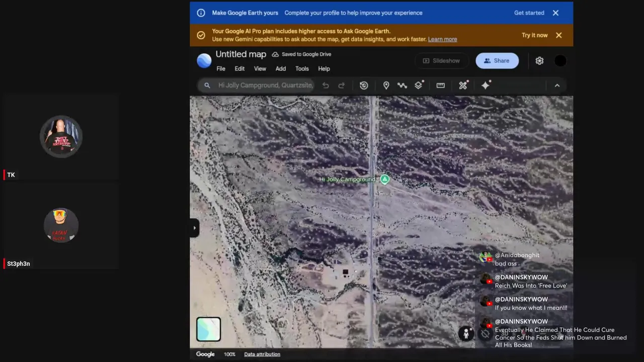
Task: Click the 100% zoom indicator
Action: click(x=229, y=354)
